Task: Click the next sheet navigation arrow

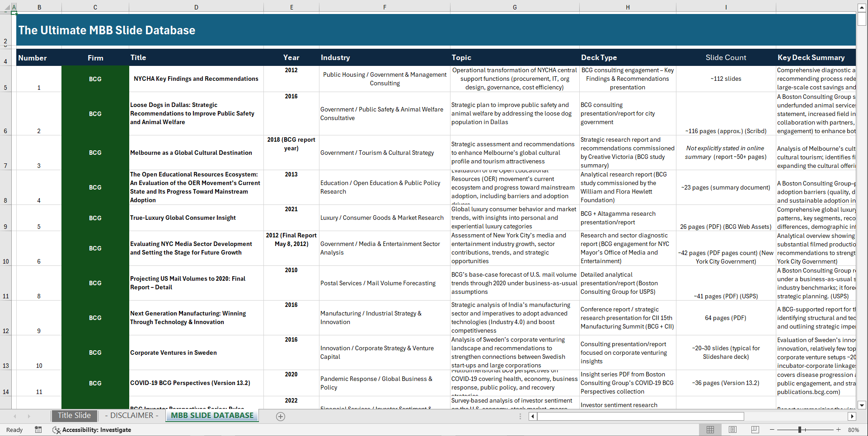Action: pyautogui.click(x=29, y=416)
